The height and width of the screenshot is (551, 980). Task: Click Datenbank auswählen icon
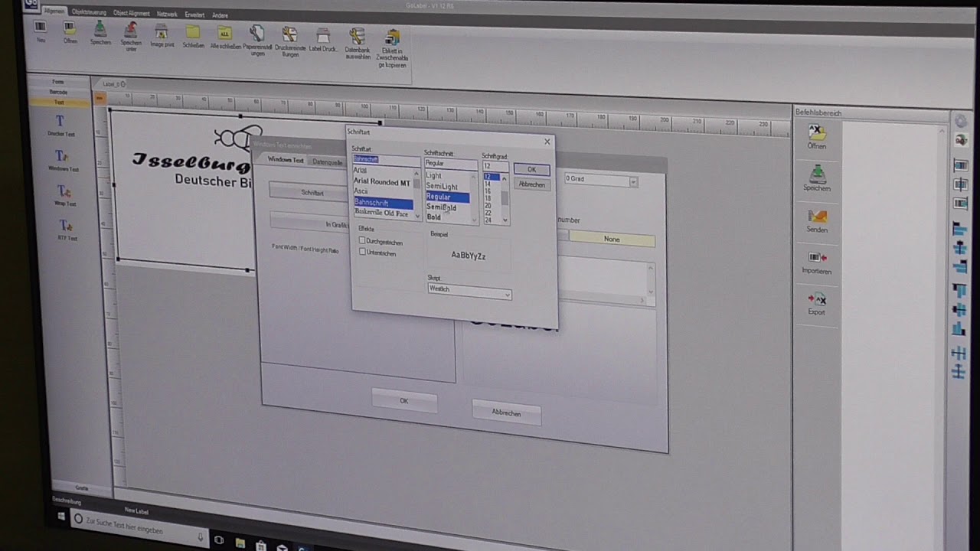click(x=358, y=37)
